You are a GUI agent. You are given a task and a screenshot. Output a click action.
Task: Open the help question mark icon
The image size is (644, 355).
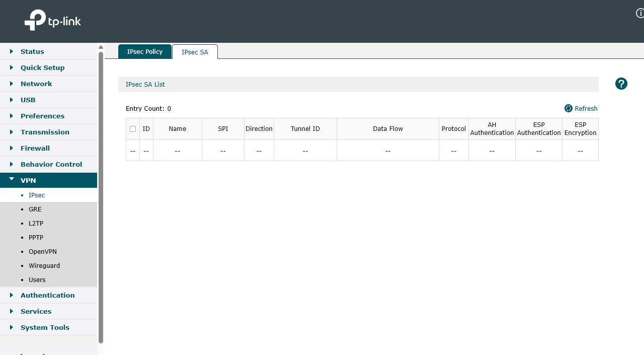pos(621,84)
